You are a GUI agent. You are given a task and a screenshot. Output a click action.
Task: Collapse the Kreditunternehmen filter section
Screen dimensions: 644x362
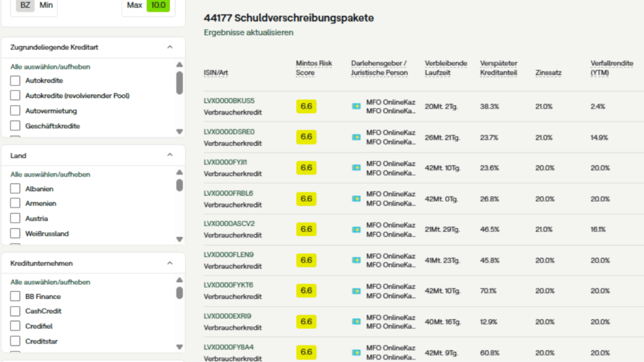(169, 263)
